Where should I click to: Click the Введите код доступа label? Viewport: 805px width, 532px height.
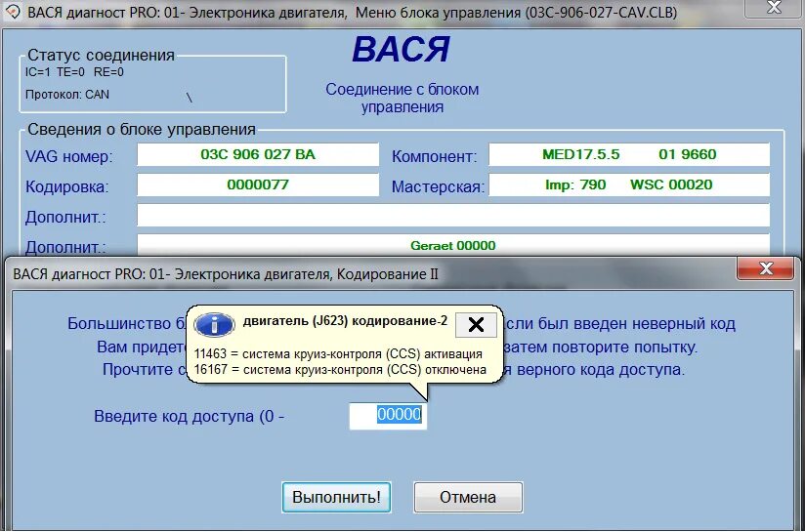coord(189,416)
